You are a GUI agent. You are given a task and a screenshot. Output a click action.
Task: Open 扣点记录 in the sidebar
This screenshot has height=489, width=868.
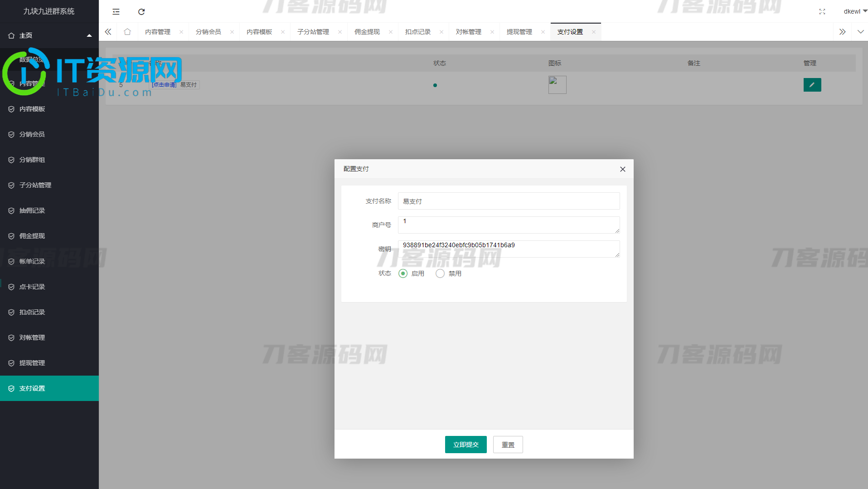(49, 312)
